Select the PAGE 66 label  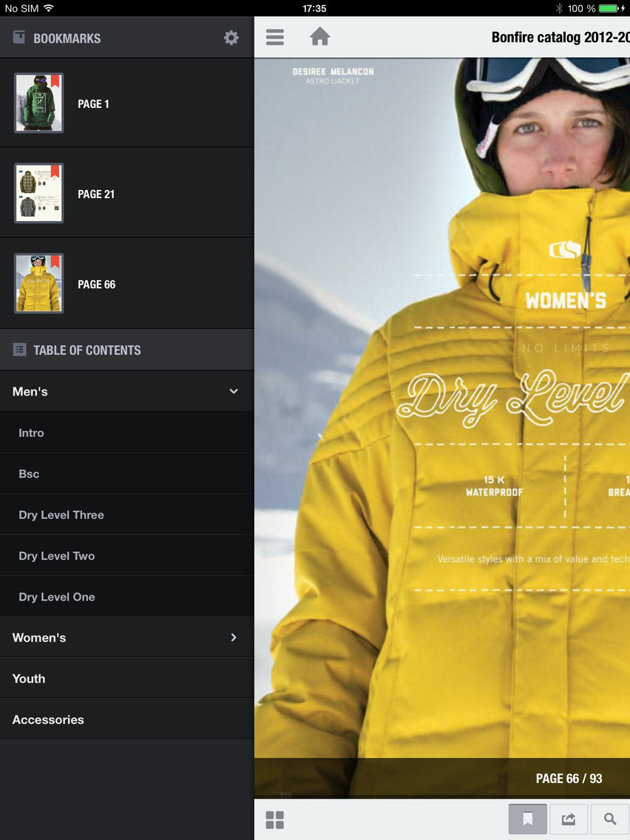(x=96, y=285)
